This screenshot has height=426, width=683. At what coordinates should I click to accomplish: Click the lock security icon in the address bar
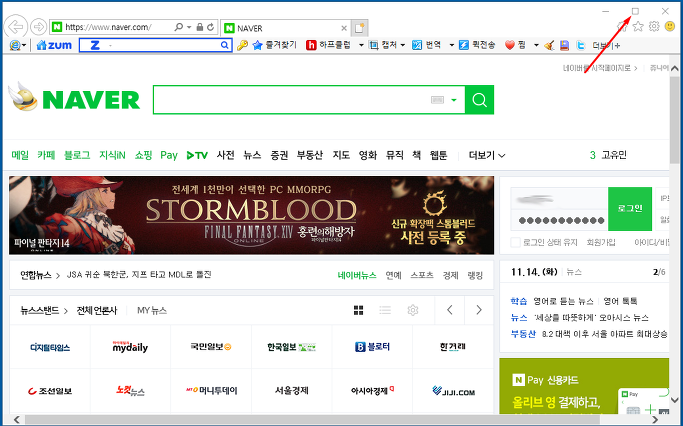[x=199, y=27]
